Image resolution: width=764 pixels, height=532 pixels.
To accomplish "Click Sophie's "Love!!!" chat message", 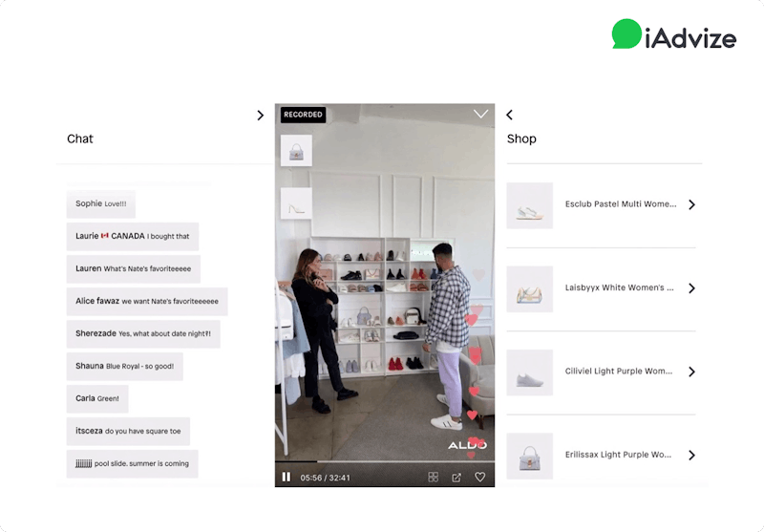I will tap(101, 203).
